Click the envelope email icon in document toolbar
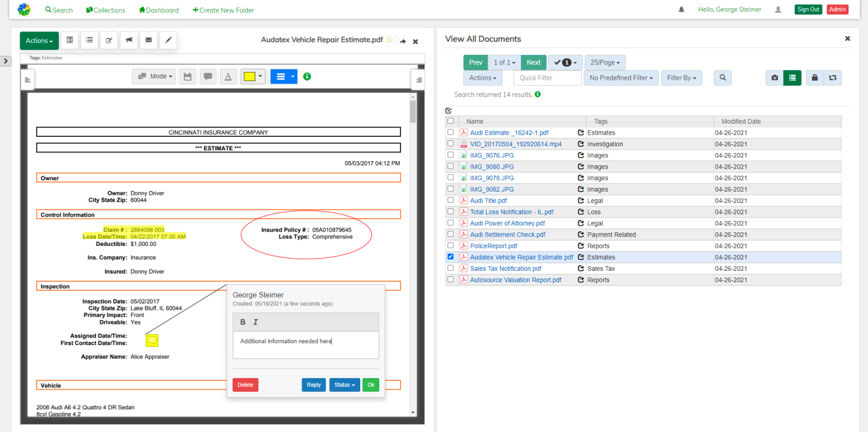This screenshot has height=432, width=868. [x=149, y=40]
